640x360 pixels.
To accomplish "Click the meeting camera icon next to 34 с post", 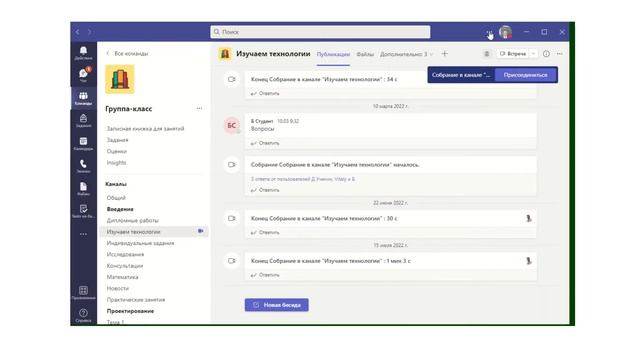I will [x=232, y=79].
